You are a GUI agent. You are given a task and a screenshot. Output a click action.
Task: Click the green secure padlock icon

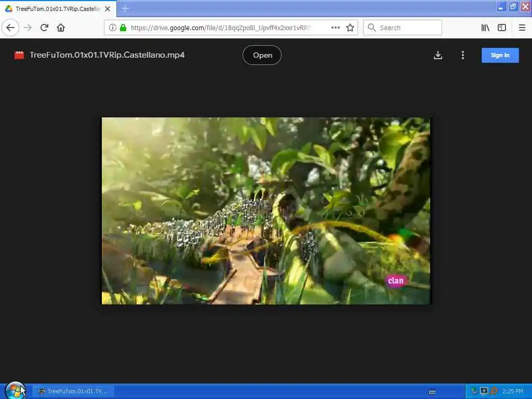pyautogui.click(x=123, y=28)
